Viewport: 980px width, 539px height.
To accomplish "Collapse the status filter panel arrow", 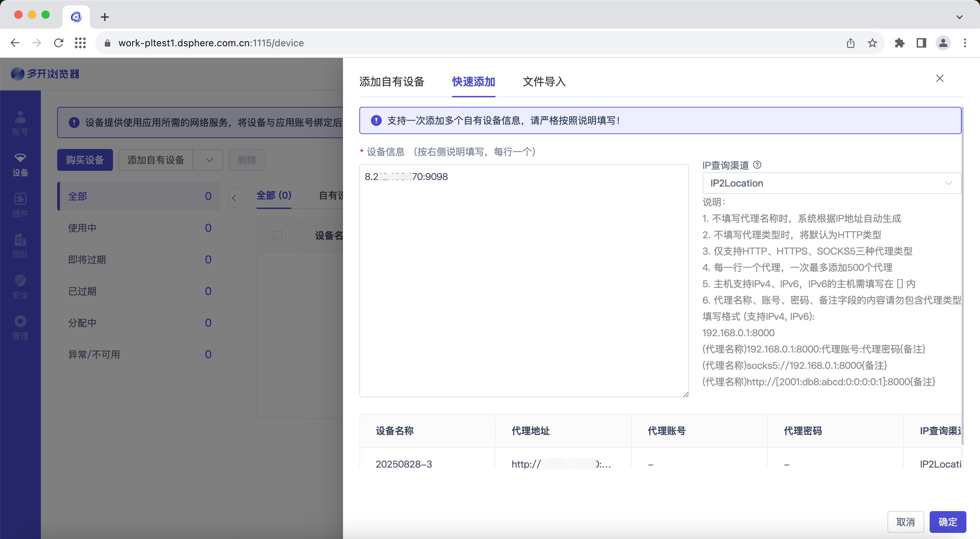I will coord(233,198).
